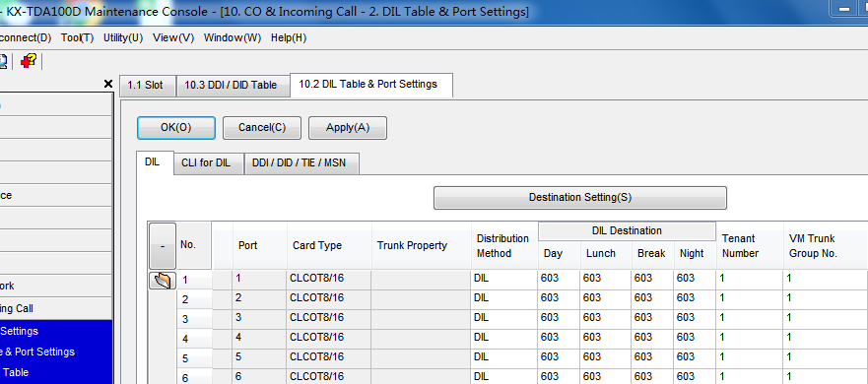Click the help question mark toolbar icon
Viewport: 868px width, 384px height.
pyautogui.click(x=29, y=60)
